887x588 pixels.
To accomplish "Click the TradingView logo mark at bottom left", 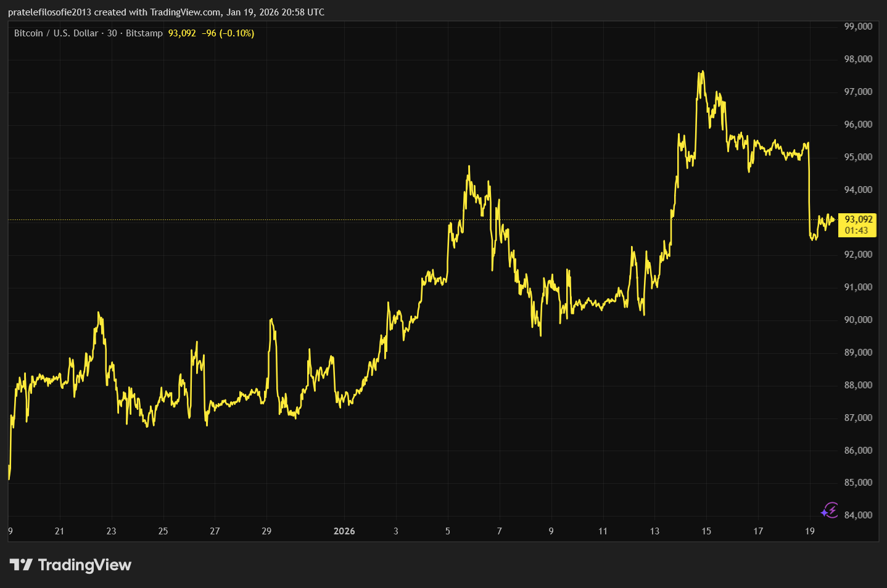I will (x=21, y=565).
